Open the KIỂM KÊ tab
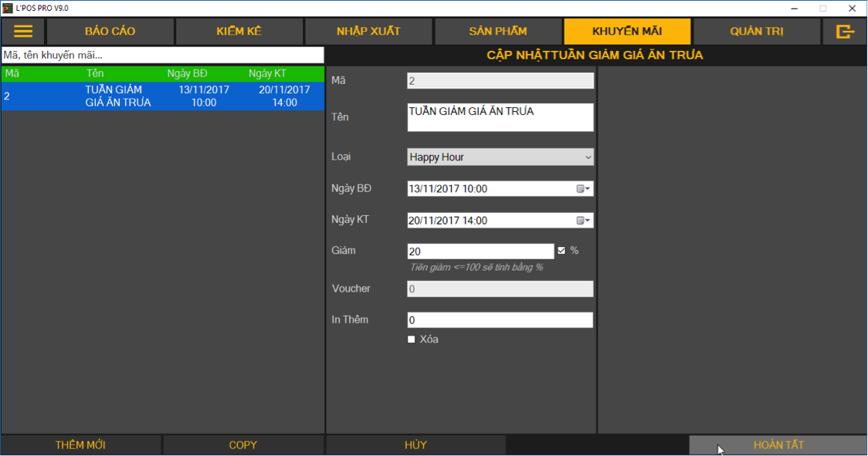Screen dimensions: 868x456 [x=239, y=32]
